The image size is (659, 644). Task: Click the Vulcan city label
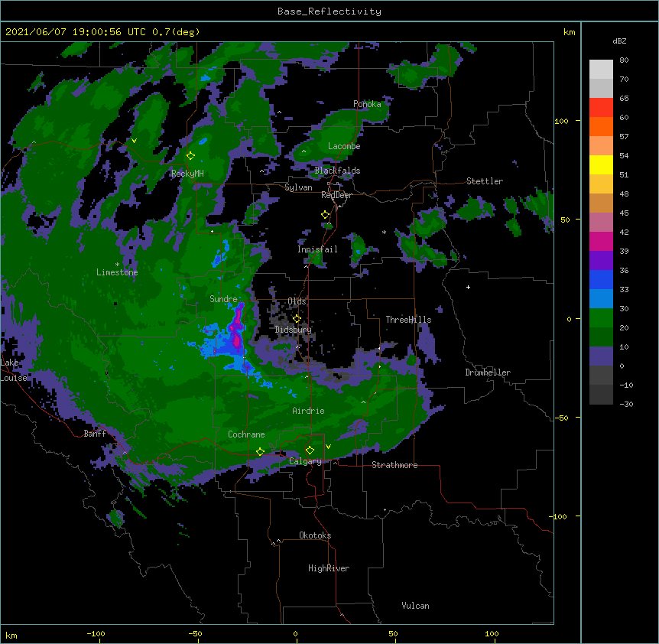click(x=415, y=606)
